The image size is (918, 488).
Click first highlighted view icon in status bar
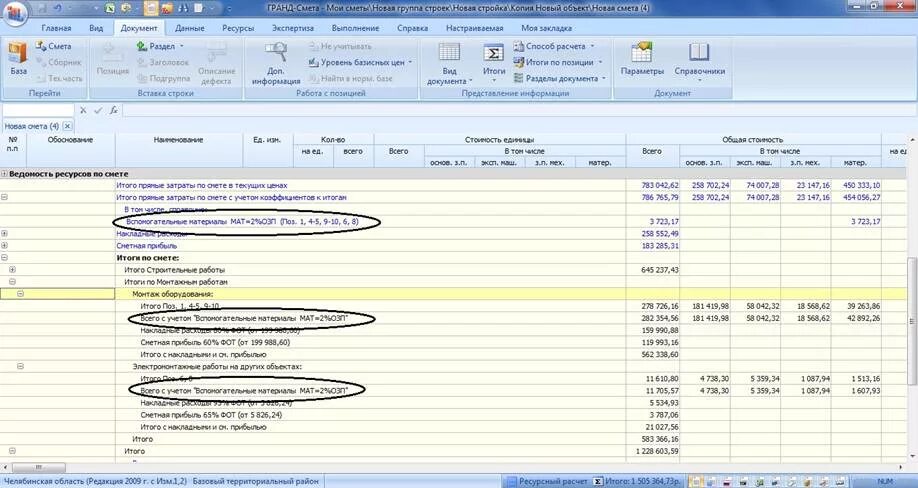(698, 482)
